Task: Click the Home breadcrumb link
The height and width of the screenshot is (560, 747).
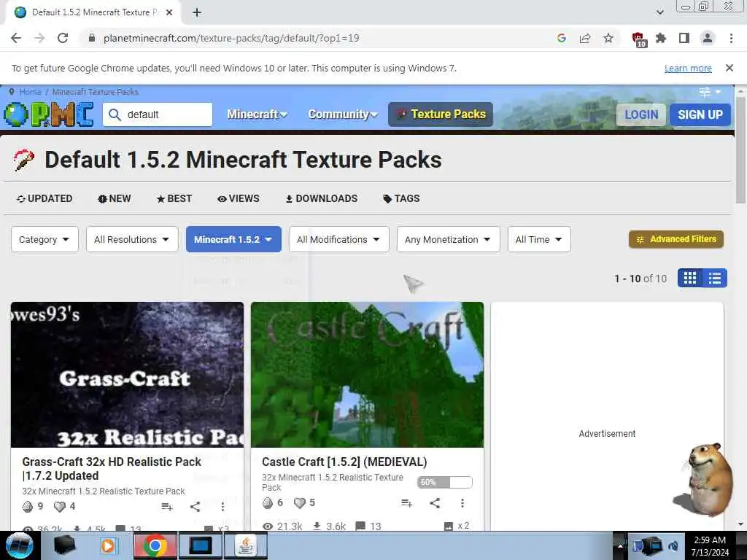Action: coord(31,92)
